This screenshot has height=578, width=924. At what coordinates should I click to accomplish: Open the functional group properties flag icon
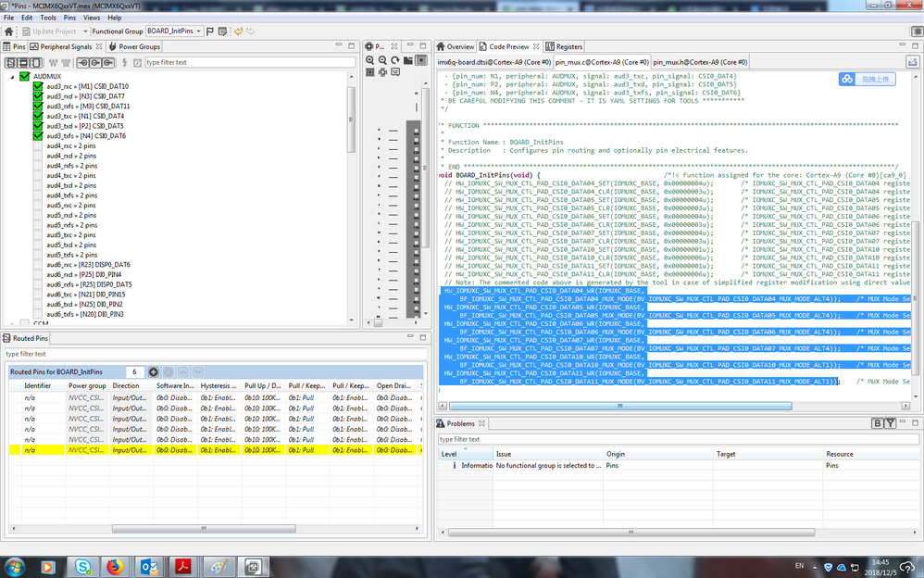pos(210,31)
